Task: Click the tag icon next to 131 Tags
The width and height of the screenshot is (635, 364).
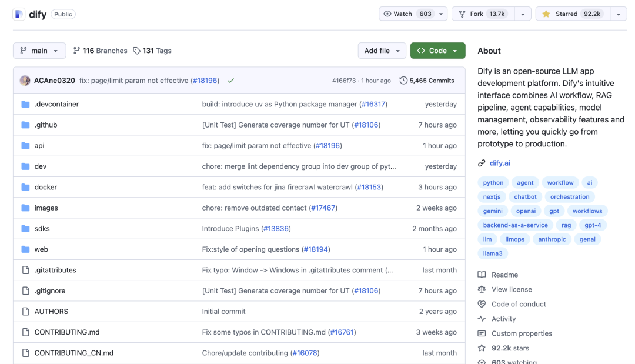Action: coord(137,51)
